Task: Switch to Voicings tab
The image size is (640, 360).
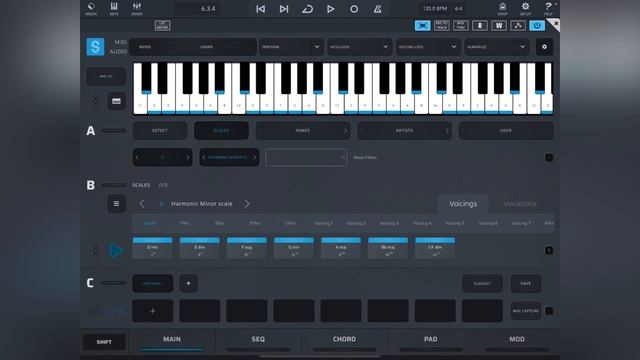Action: 463,204
